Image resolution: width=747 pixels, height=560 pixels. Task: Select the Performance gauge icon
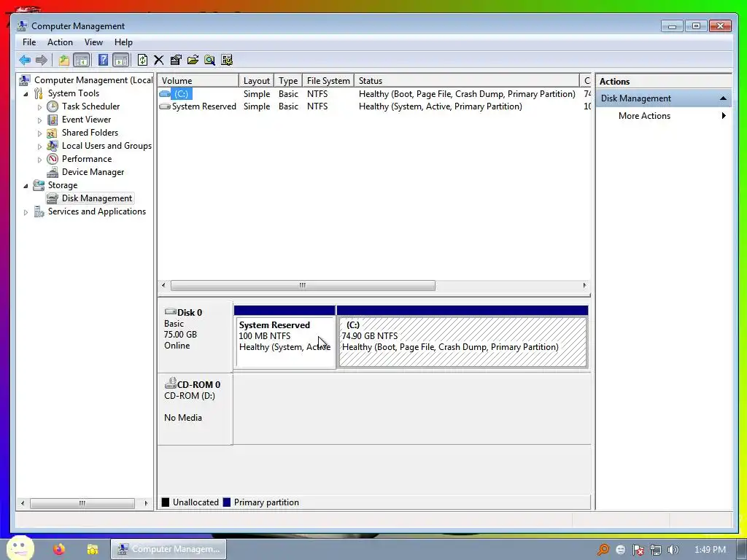[53, 159]
